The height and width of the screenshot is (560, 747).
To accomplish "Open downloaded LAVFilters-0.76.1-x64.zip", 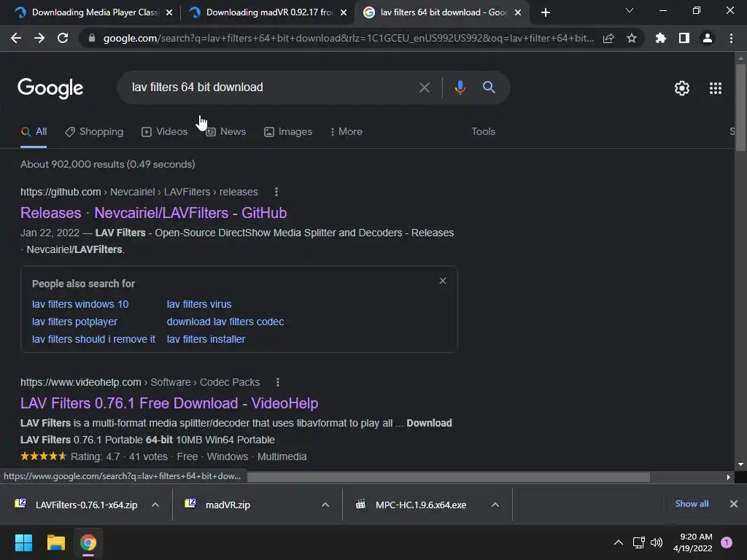I will point(79,505).
